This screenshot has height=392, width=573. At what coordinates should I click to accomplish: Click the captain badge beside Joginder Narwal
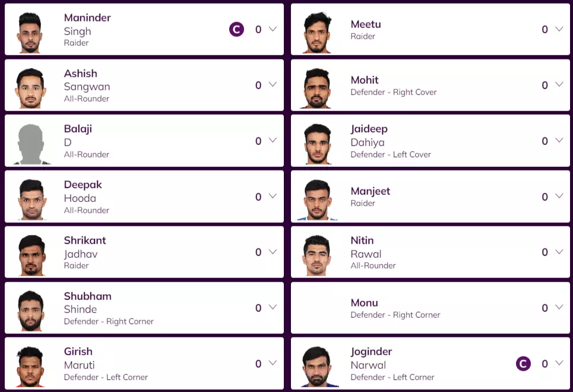523,363
